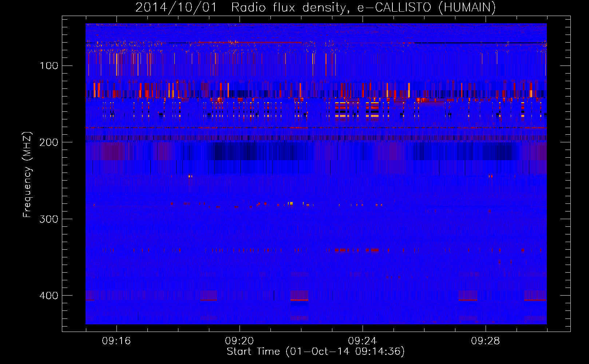
Task: Click the 300 frequency tick label
Action: click(49, 219)
